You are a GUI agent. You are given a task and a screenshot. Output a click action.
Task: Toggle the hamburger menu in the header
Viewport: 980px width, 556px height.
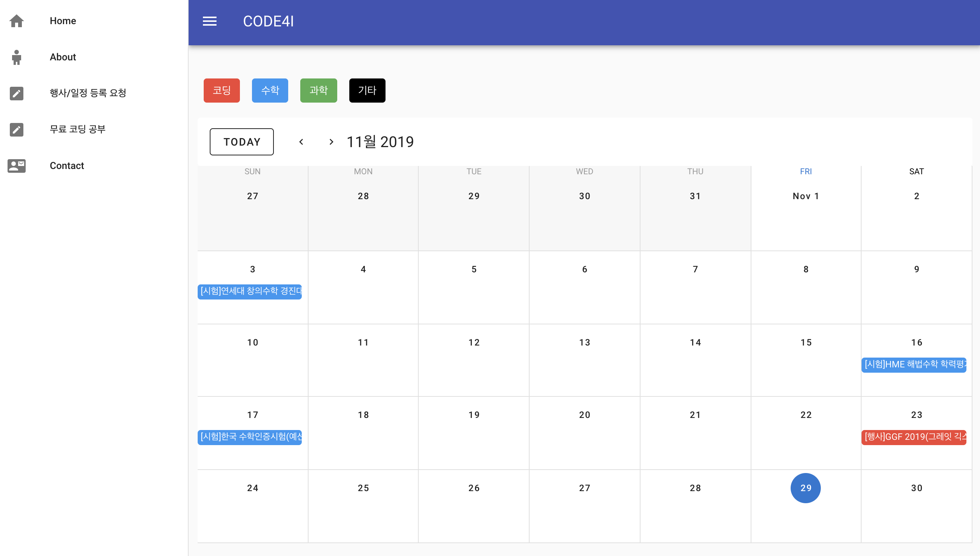210,22
